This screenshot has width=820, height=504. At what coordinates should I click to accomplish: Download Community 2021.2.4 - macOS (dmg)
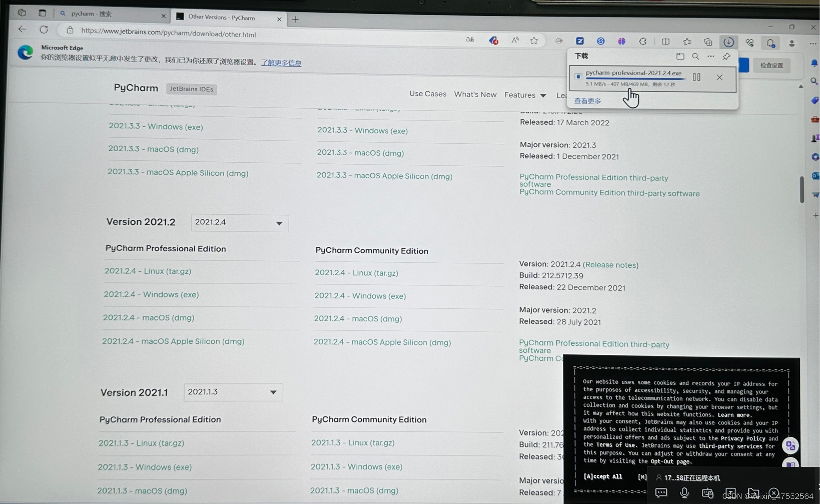358,319
